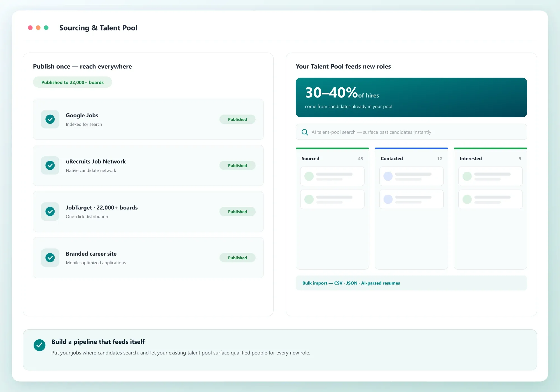
Task: Open second candidate card in Interested column
Action: pos(490,199)
